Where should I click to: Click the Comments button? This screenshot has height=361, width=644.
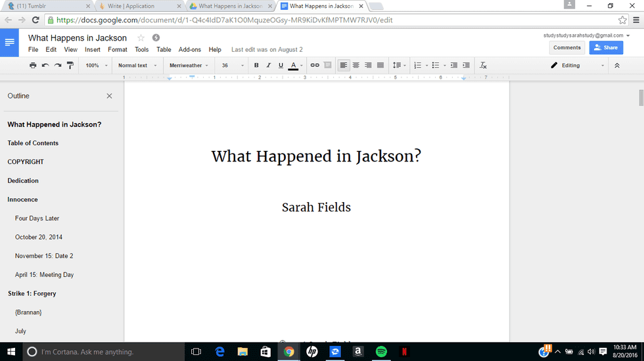click(x=566, y=47)
